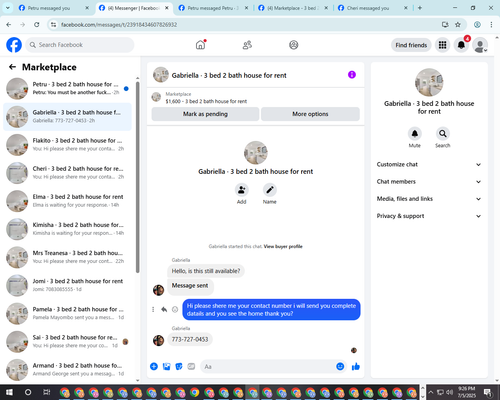Expand the Customize chat section
Image resolution: width=500 pixels, height=400 pixels.
tap(429, 164)
